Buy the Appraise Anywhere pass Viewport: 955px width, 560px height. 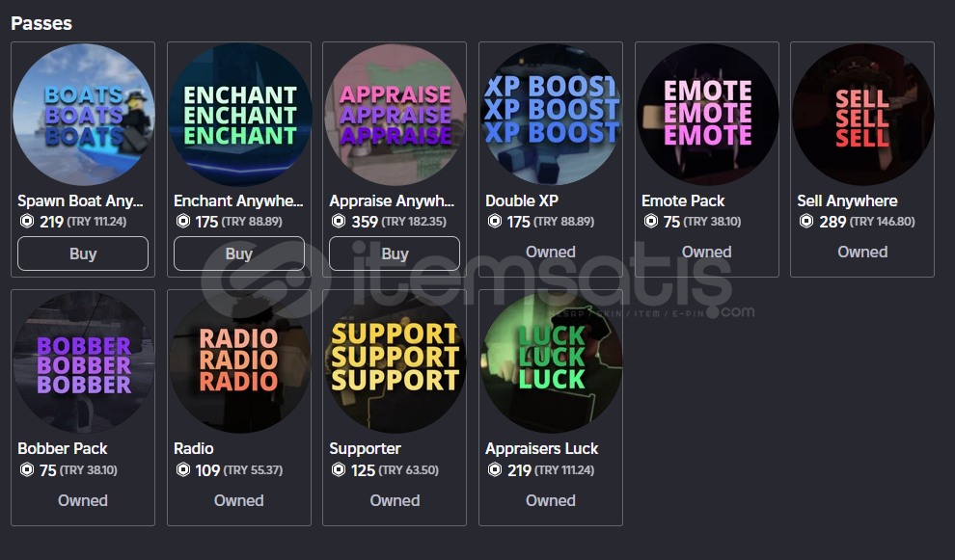tap(395, 253)
